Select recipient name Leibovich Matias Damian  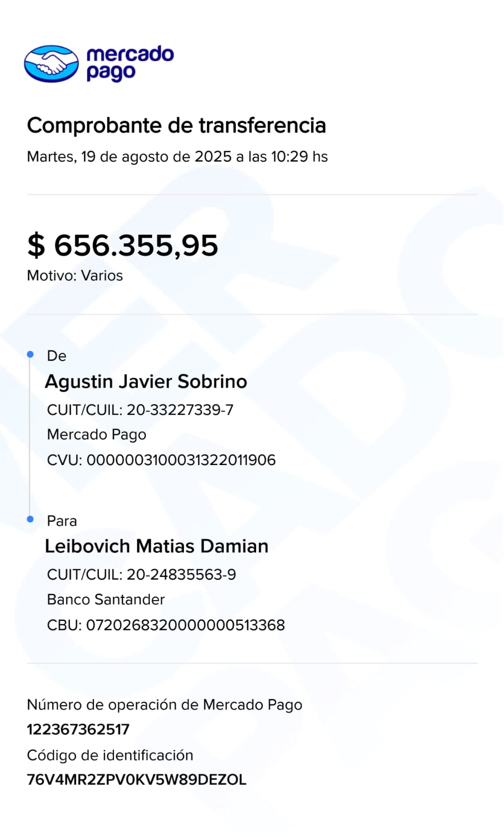point(156,546)
